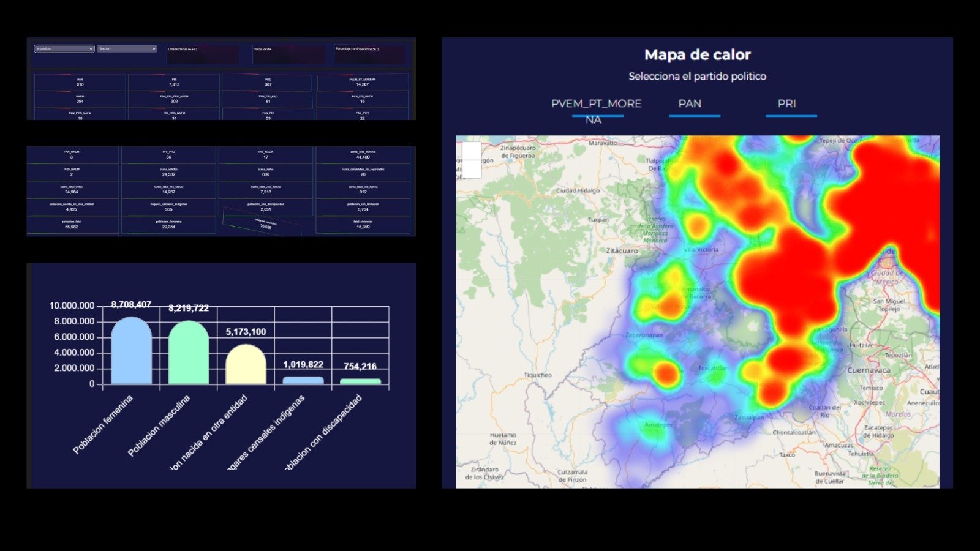Click the PRD vote card showing 367
980x551 pixels.
[x=268, y=82]
